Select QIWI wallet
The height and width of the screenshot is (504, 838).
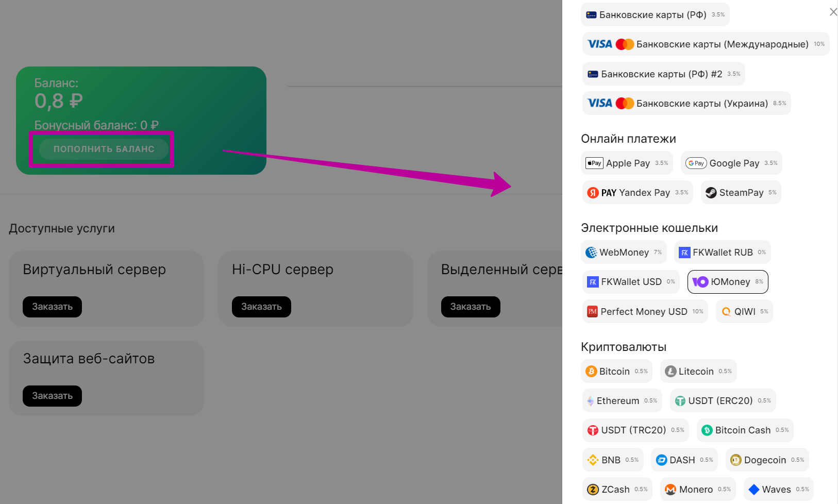click(744, 311)
